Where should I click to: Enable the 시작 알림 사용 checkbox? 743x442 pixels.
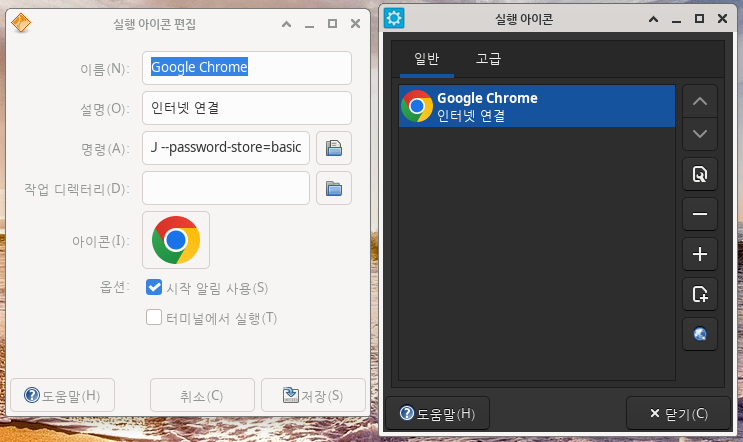(x=154, y=287)
